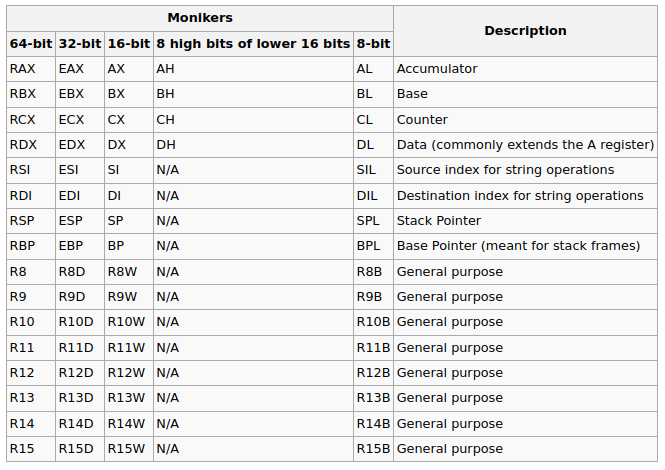Select the CX cell
Viewport: 665px width, 470px height.
[129, 120]
